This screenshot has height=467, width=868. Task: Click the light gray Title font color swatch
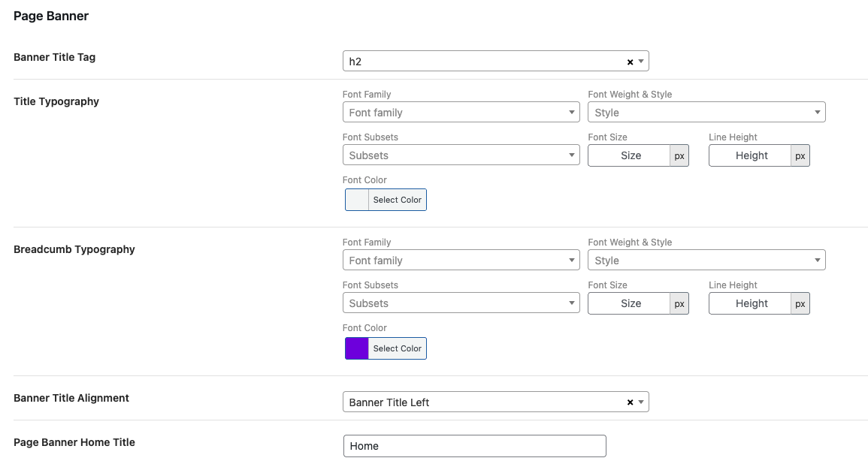(357, 200)
